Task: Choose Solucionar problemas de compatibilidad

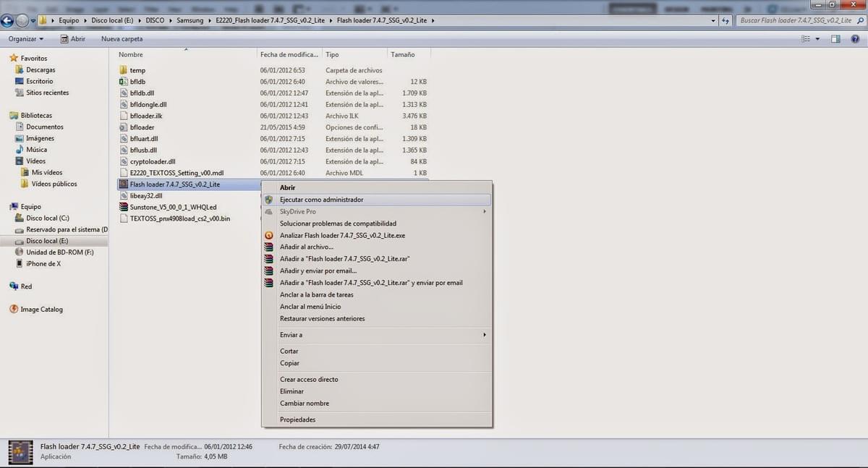Action: pos(338,224)
